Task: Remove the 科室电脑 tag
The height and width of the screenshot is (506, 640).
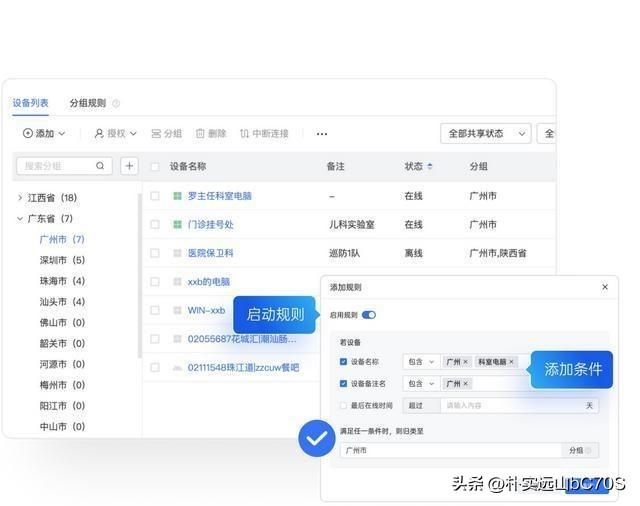Action: tap(511, 362)
